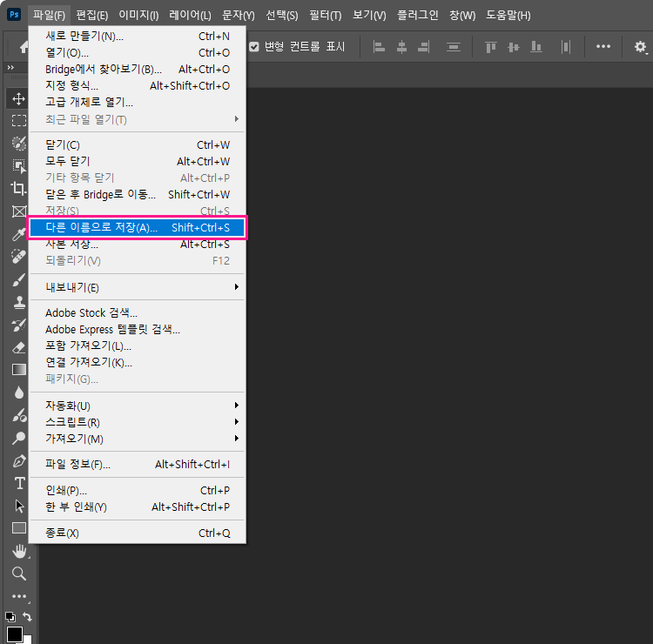
Task: Swap foreground and background colors
Action: pos(27,617)
